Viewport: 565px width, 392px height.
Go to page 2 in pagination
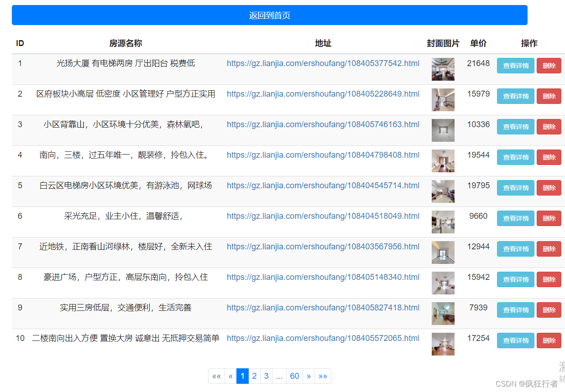click(x=254, y=376)
